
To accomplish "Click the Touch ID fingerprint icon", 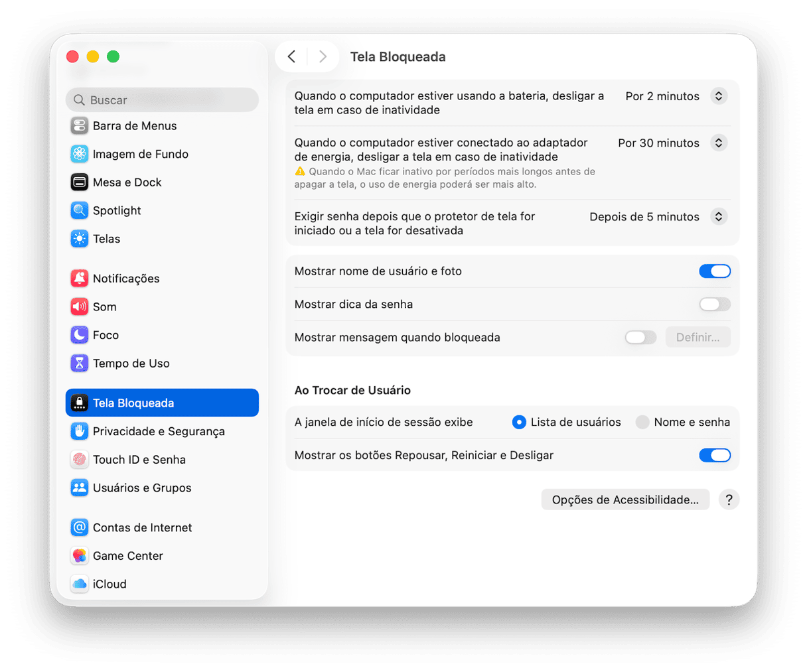I will [x=80, y=459].
